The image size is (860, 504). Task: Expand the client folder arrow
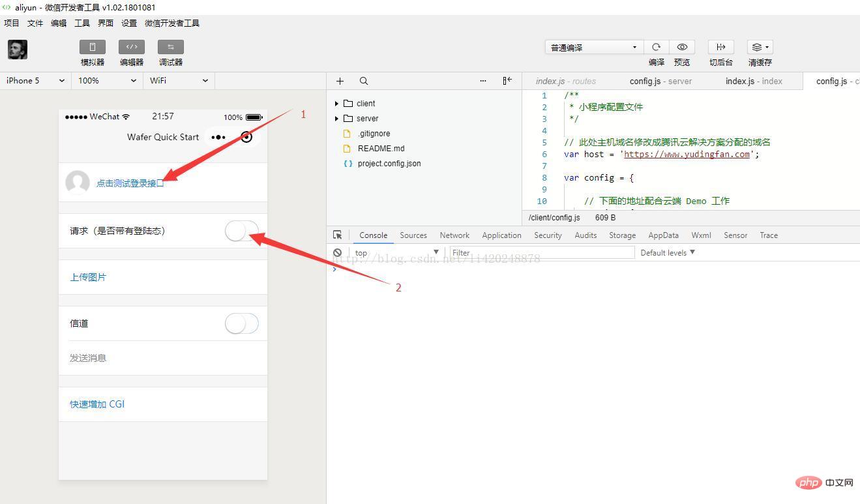coord(336,104)
